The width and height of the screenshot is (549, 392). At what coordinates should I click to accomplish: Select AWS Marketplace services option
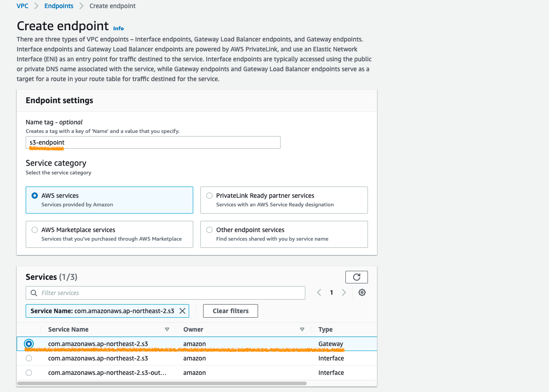point(35,230)
